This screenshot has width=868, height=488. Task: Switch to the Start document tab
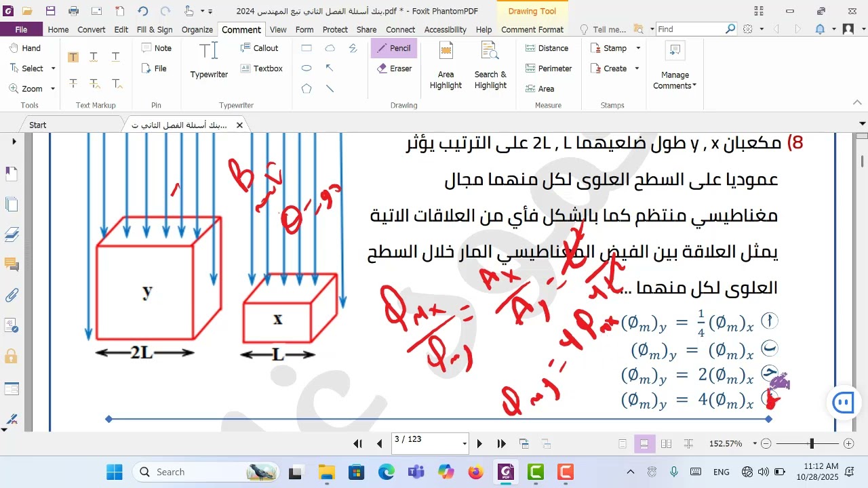point(38,125)
